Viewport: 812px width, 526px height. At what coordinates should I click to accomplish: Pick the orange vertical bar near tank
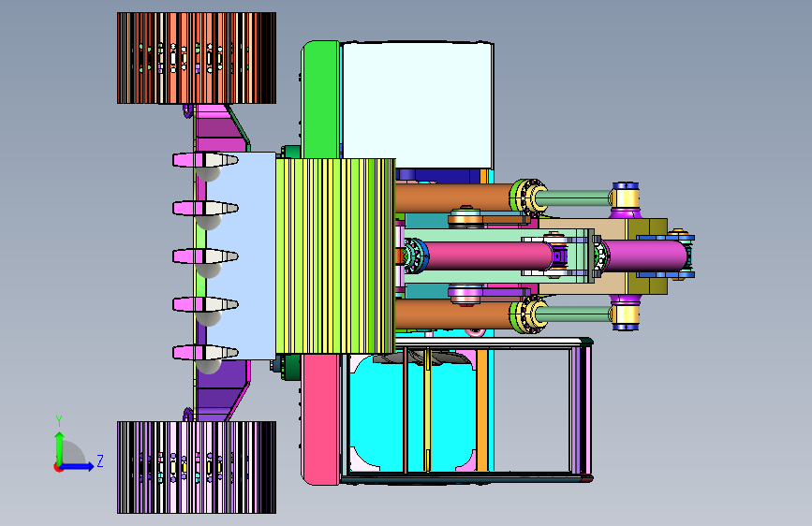(482, 409)
